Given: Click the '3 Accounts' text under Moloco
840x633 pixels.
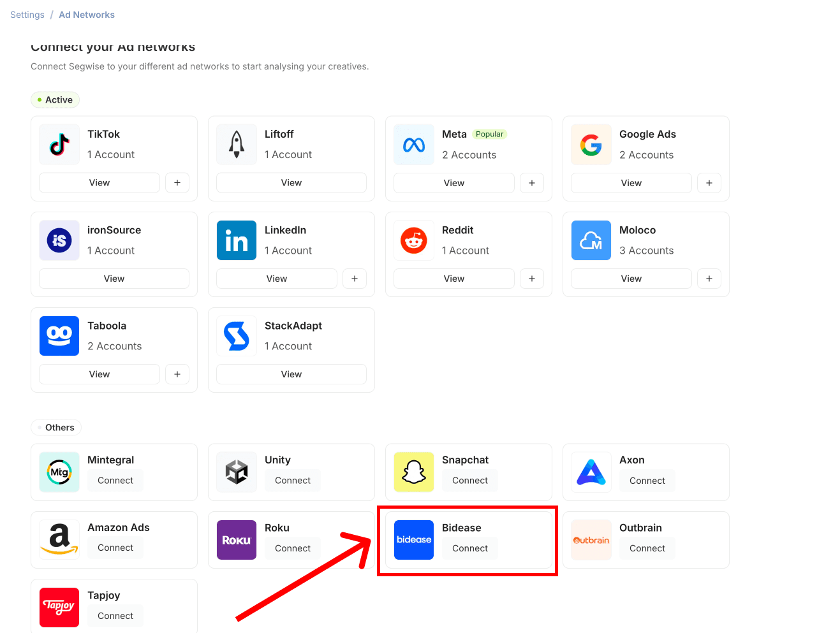Looking at the screenshot, I should [646, 251].
